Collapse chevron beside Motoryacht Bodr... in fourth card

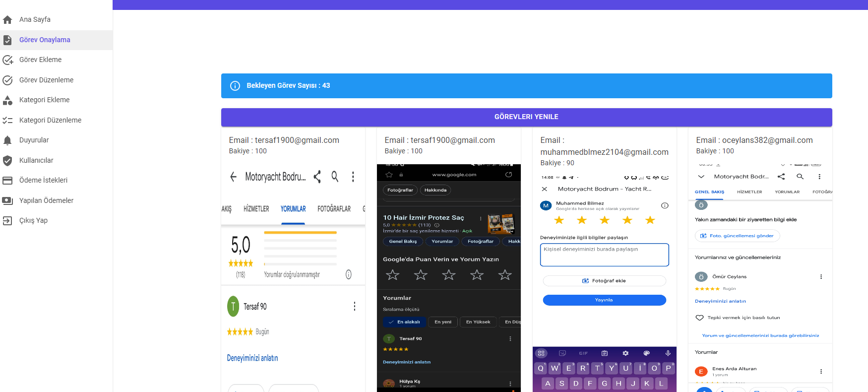tap(701, 177)
